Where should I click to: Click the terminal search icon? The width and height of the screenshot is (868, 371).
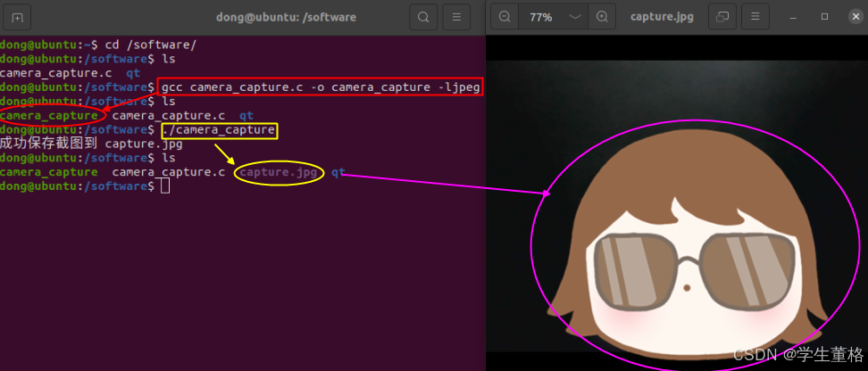click(x=423, y=17)
